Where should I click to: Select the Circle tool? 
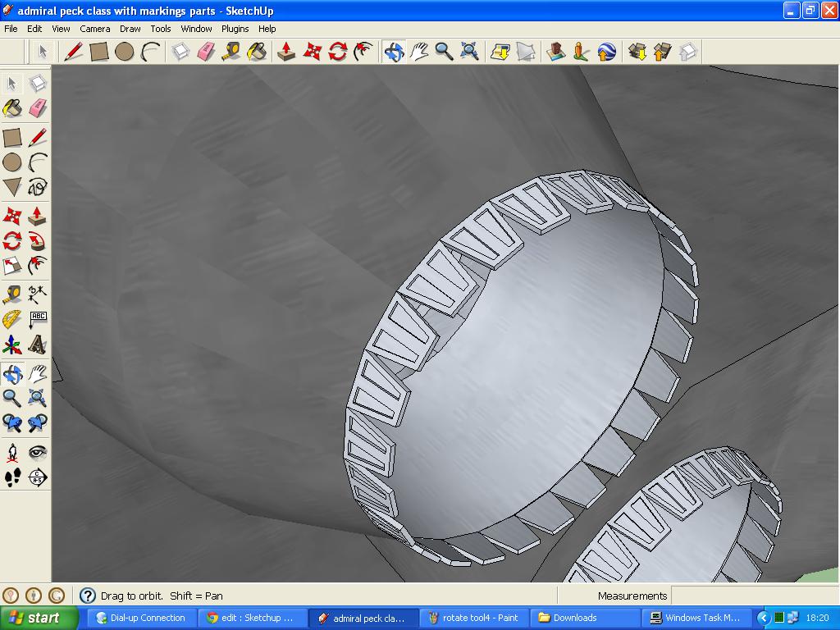click(x=123, y=52)
